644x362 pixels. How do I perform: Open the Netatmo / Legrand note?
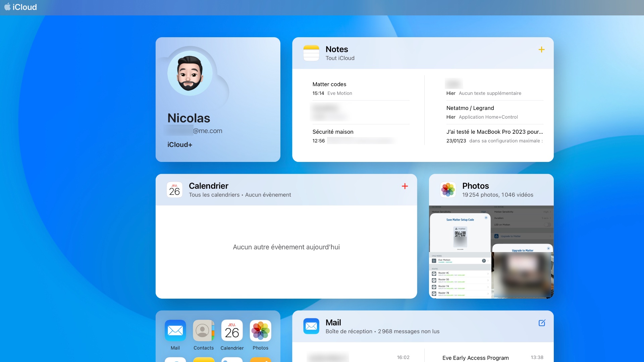(x=495, y=112)
